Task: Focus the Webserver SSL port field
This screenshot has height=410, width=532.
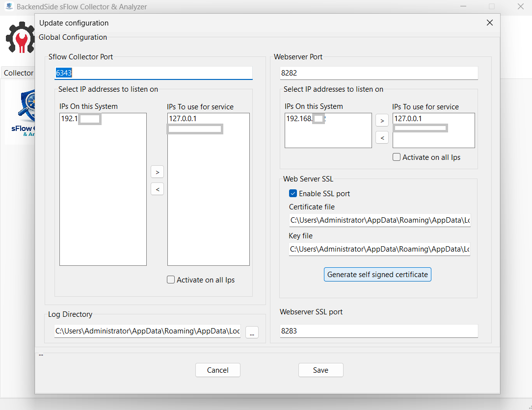Action: click(378, 331)
